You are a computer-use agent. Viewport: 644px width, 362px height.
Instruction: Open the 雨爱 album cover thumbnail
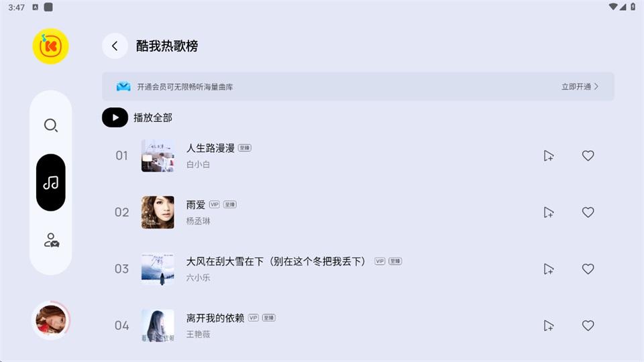(158, 213)
